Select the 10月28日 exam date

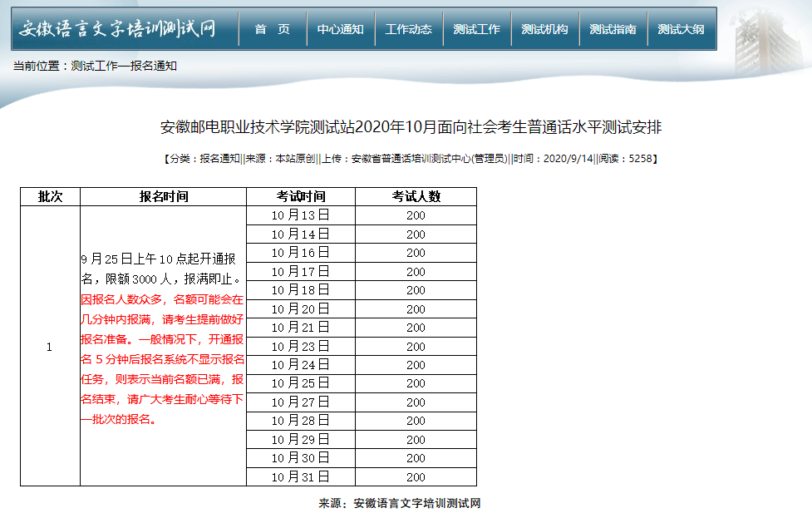coord(301,421)
